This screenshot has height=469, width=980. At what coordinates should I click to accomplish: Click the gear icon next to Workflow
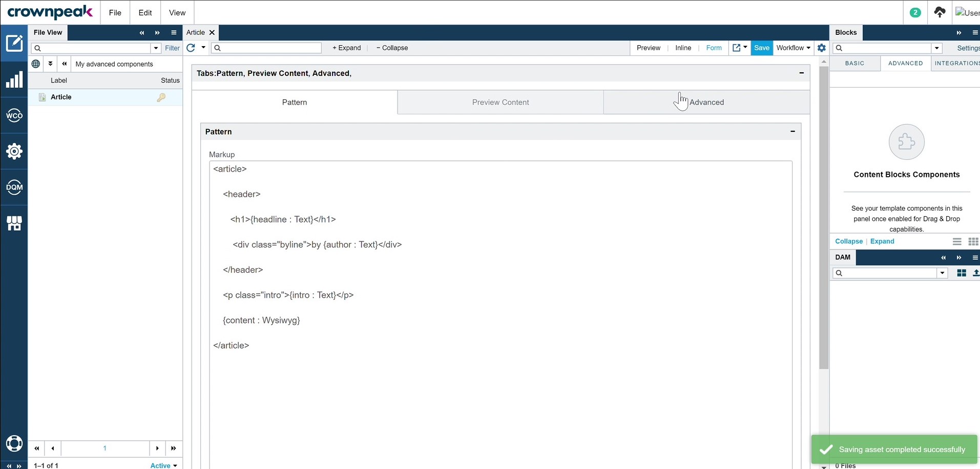(x=822, y=48)
